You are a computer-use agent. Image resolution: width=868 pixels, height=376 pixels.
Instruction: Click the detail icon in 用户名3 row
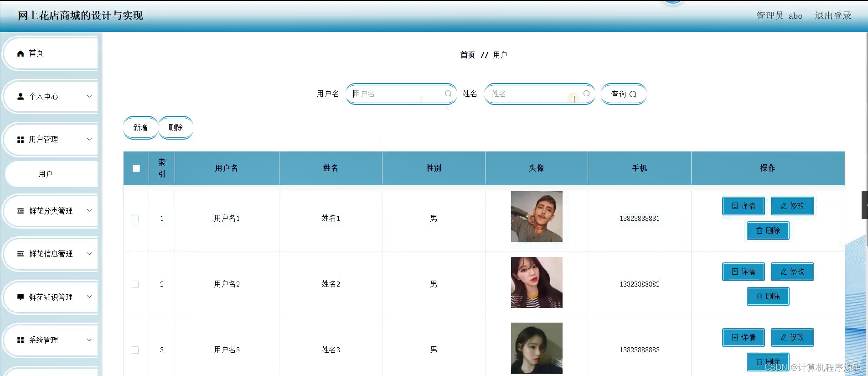click(x=735, y=337)
